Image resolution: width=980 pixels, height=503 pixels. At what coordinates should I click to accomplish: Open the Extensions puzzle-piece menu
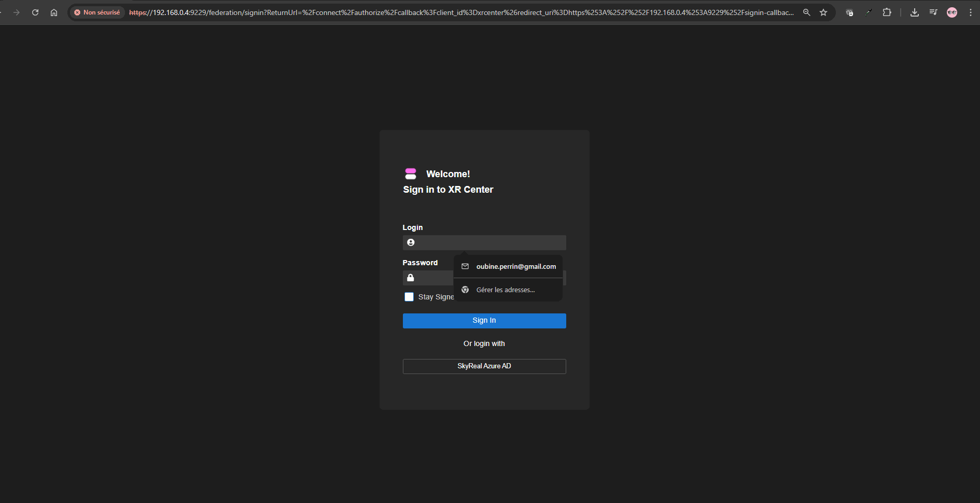click(x=887, y=12)
